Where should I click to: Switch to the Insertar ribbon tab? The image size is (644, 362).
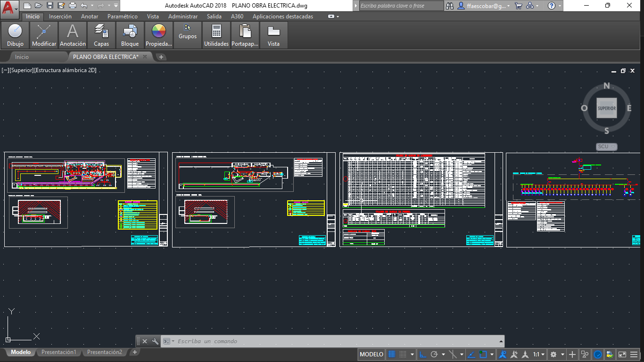pos(60,16)
